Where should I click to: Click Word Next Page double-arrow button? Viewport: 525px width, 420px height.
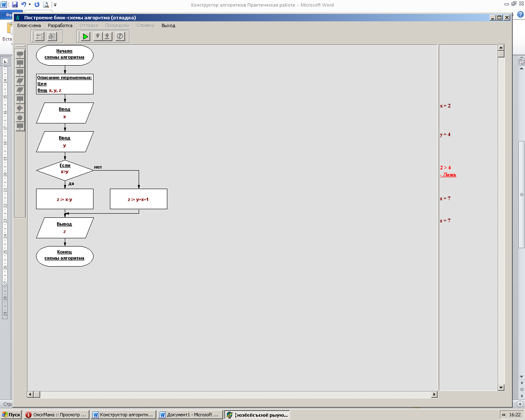(522, 395)
